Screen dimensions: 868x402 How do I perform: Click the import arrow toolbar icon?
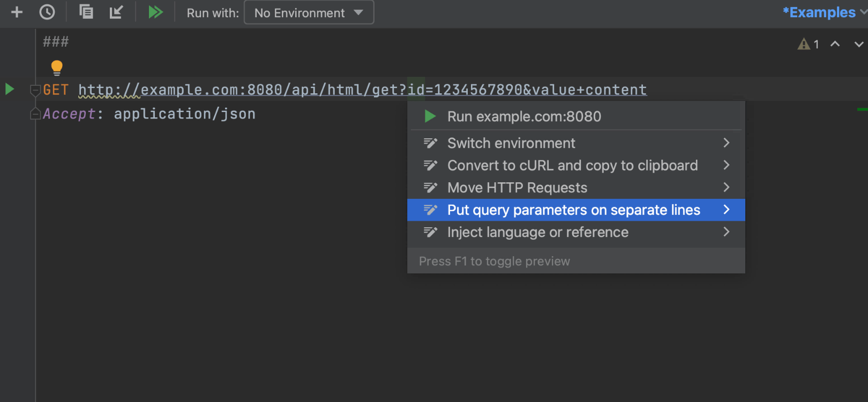[116, 12]
